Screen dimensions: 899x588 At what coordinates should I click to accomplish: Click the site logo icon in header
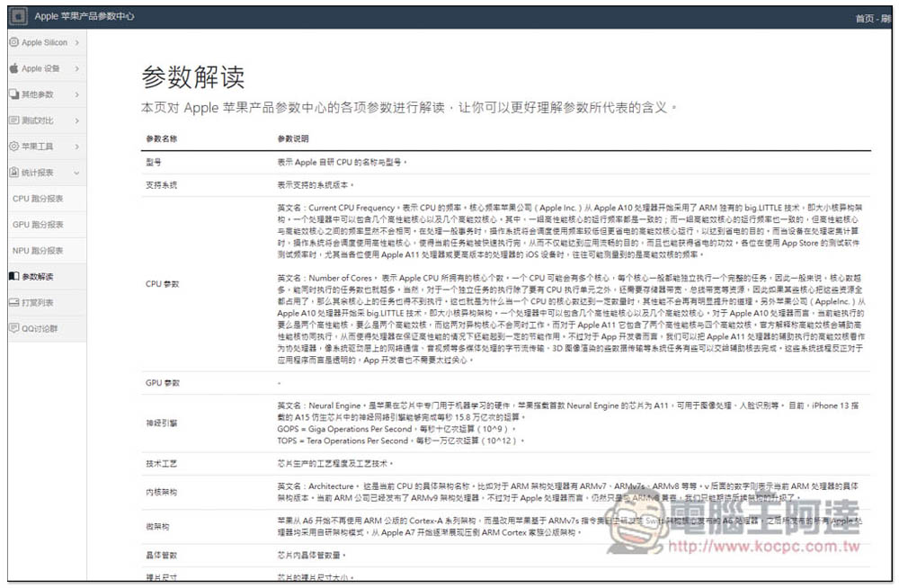[19, 16]
